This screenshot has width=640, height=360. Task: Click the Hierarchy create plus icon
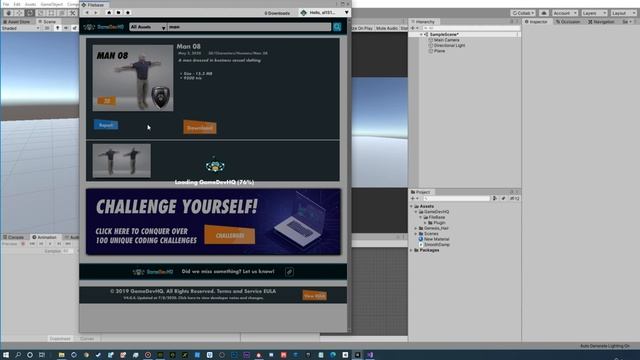point(414,28)
